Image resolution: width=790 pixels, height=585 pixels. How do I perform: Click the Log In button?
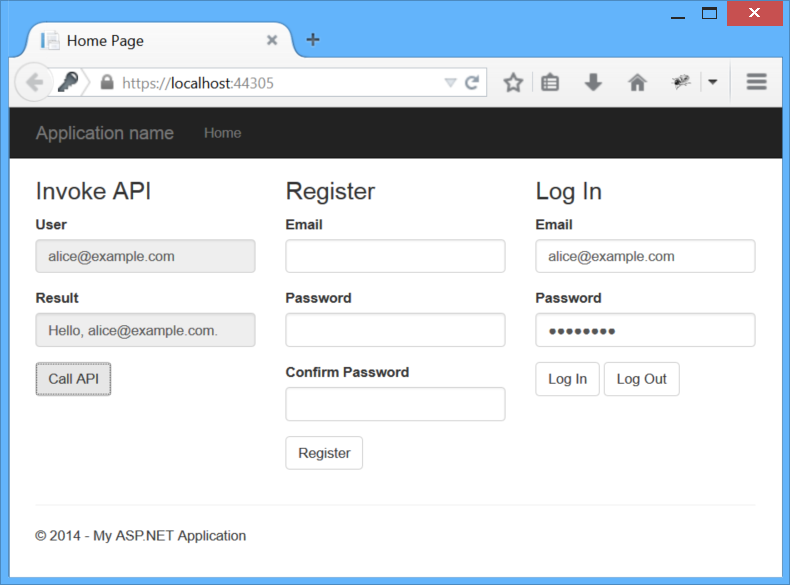coord(567,379)
